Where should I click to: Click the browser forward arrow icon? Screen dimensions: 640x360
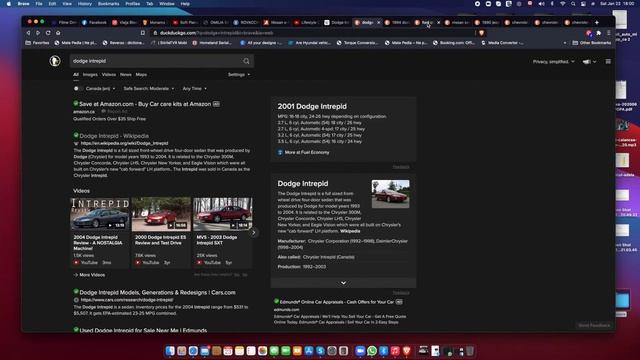38,33
